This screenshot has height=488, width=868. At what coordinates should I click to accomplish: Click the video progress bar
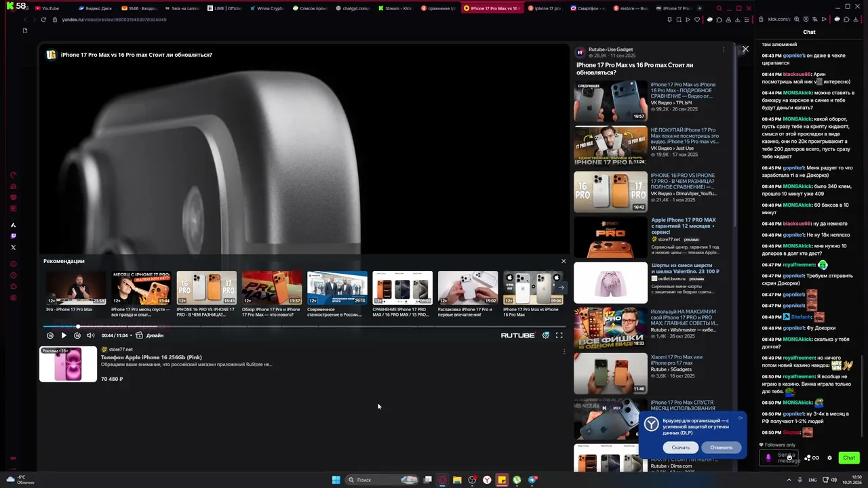303,326
